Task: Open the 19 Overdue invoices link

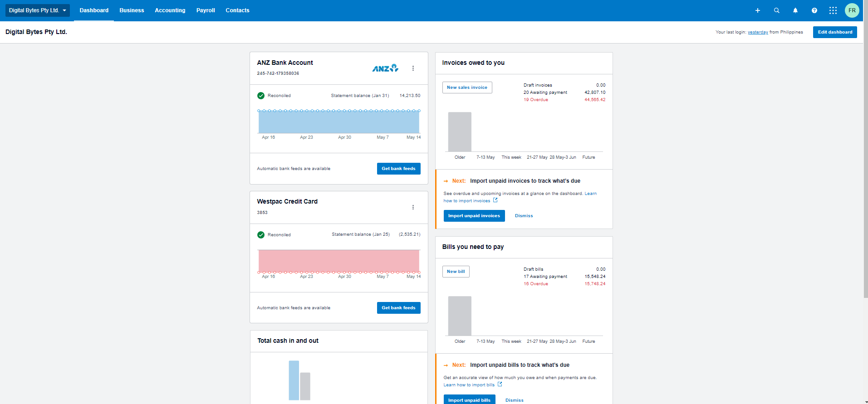Action: [x=535, y=100]
